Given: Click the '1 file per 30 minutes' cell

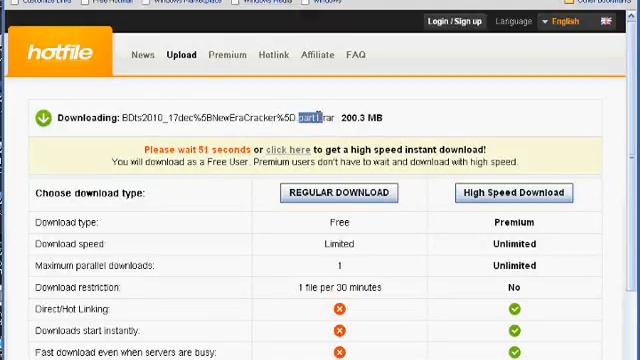Looking at the screenshot, I should click(x=340, y=287).
